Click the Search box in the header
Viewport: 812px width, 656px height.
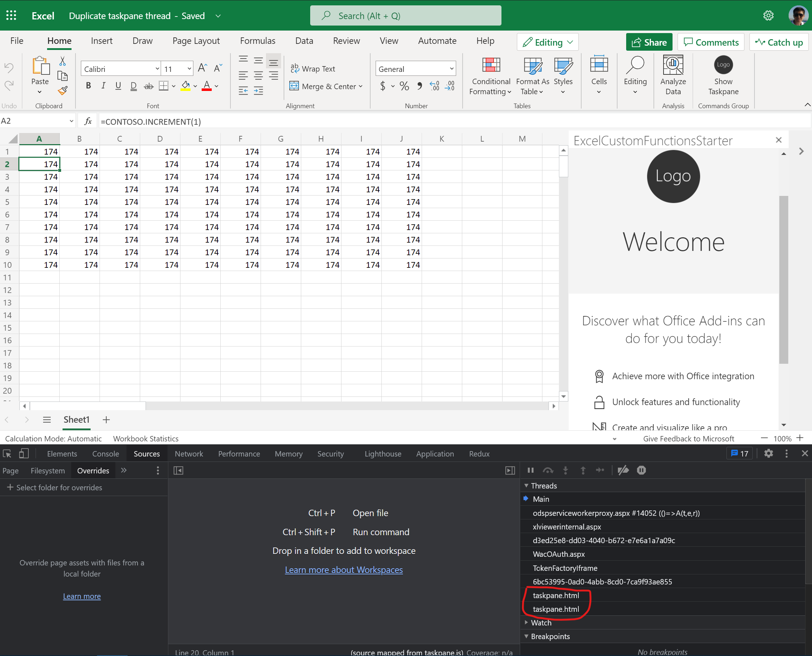[405, 16]
